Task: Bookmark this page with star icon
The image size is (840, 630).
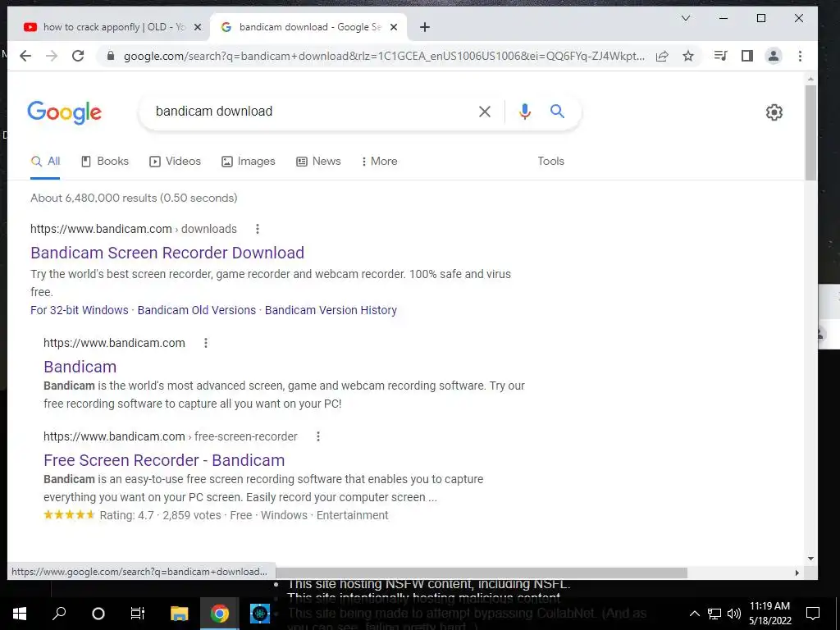Action: click(688, 56)
